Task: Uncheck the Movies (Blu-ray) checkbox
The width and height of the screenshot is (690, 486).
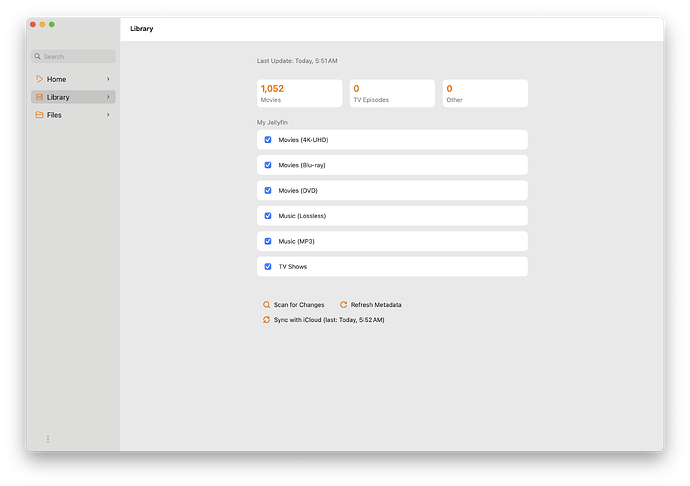Action: [268, 165]
